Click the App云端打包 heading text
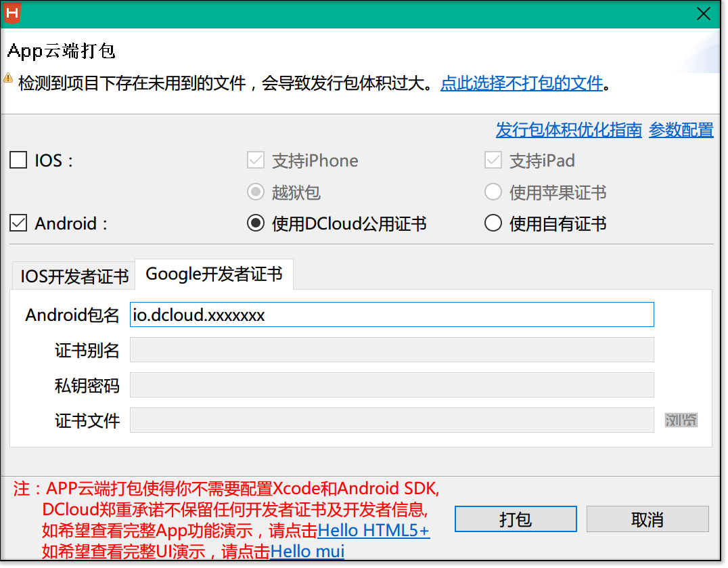The height and width of the screenshot is (568, 728). click(x=62, y=51)
